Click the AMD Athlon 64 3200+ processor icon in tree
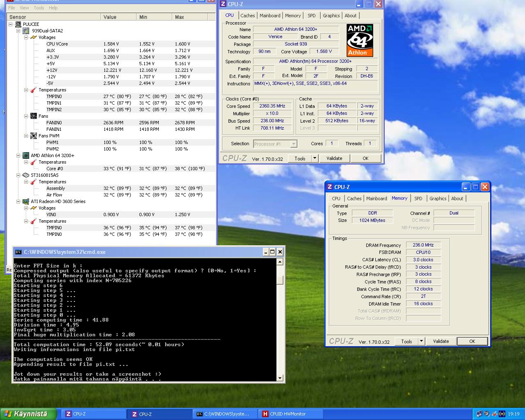Image resolution: width=525 pixels, height=420 pixels. 26,155
